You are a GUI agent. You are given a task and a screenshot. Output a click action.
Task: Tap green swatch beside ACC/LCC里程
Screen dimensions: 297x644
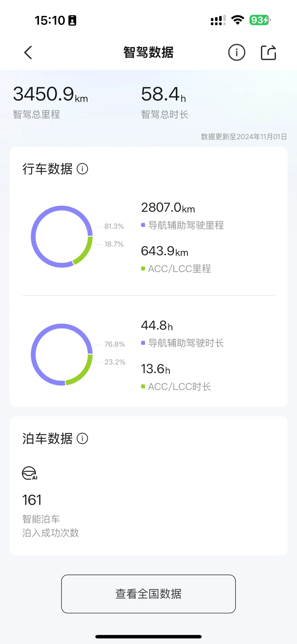[143, 269]
